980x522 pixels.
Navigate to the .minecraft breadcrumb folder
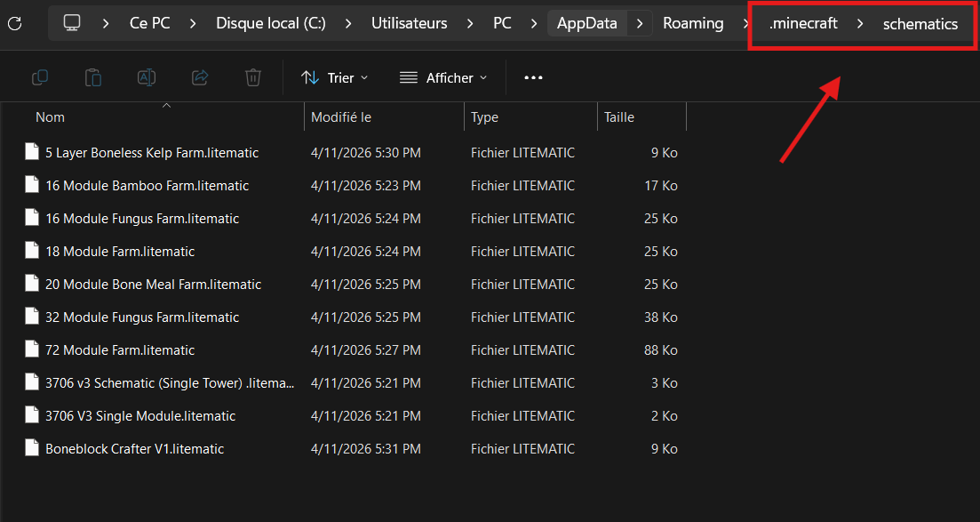point(803,23)
